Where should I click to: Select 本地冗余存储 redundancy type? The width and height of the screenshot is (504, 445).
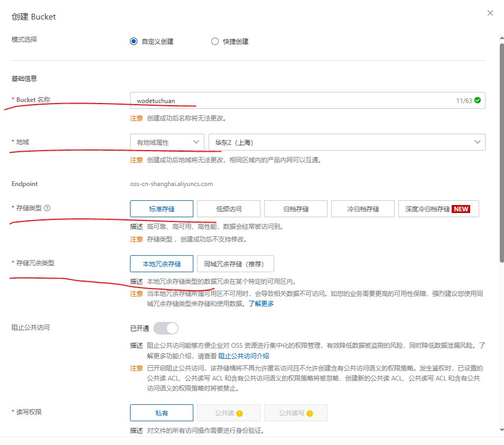pyautogui.click(x=162, y=264)
